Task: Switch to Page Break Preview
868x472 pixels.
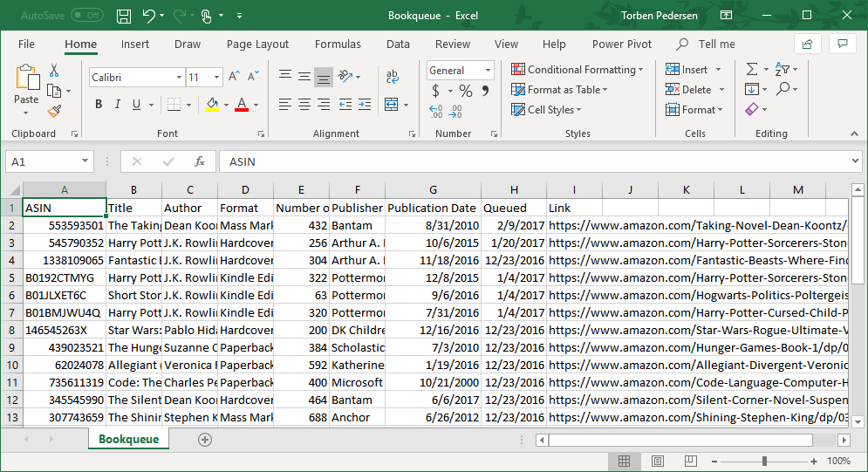Action: pos(690,461)
